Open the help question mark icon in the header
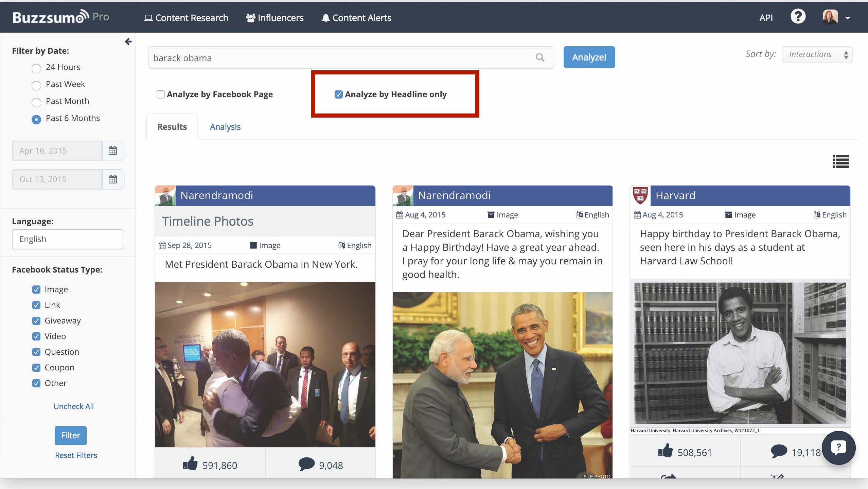 tap(798, 17)
